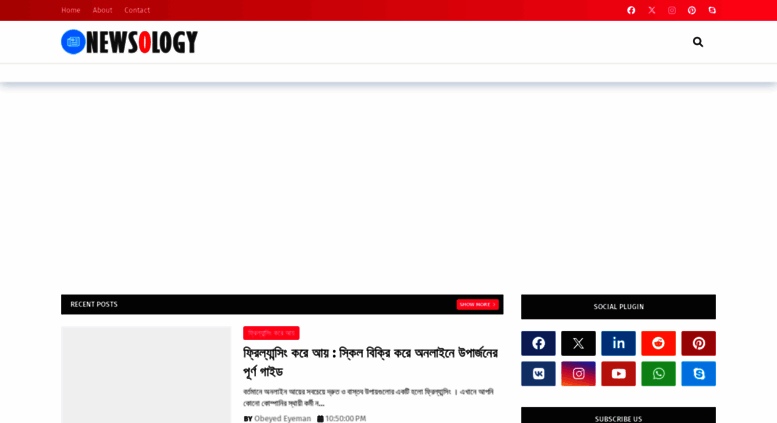Open the Reddit button in Social Plugin
Screen dimensions: 777x423
[x=659, y=343]
